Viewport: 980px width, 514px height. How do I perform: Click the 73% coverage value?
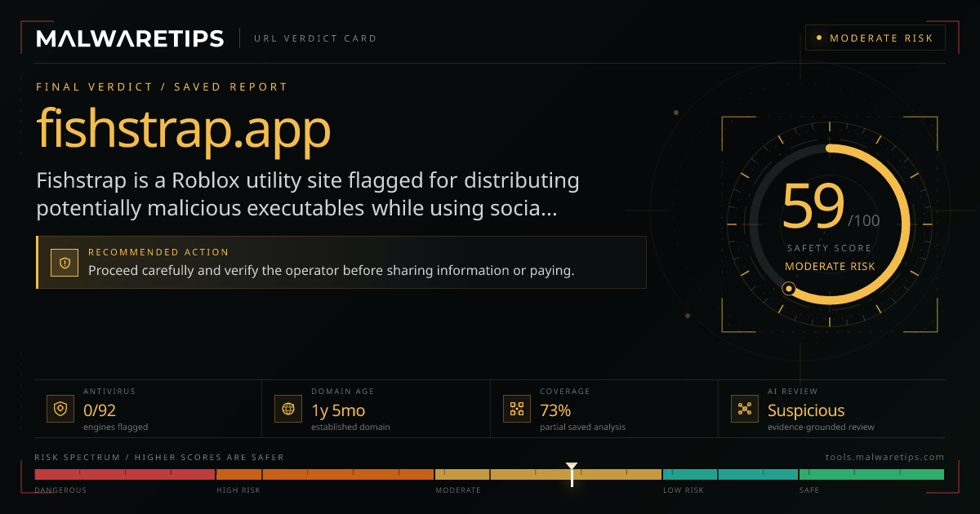555,410
